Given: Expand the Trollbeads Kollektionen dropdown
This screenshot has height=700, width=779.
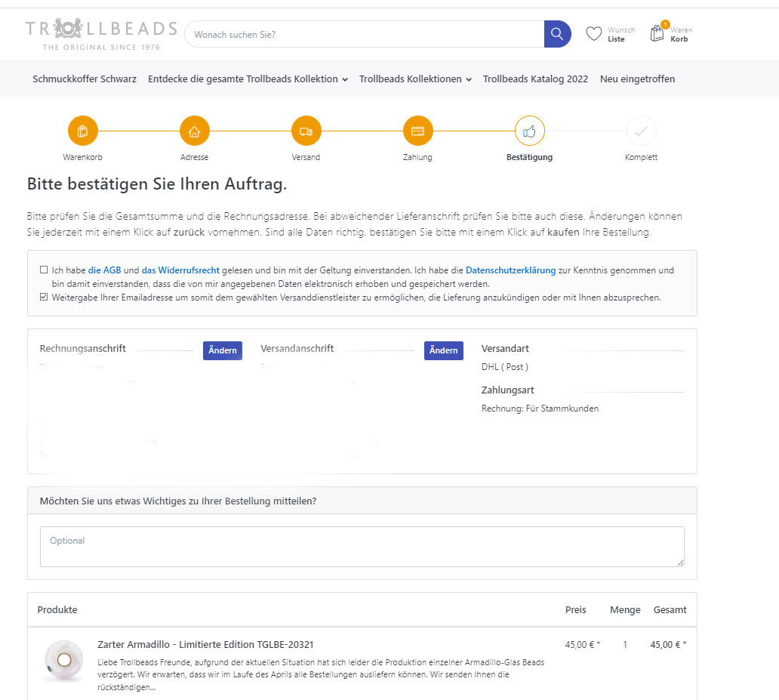Looking at the screenshot, I should click(x=415, y=79).
